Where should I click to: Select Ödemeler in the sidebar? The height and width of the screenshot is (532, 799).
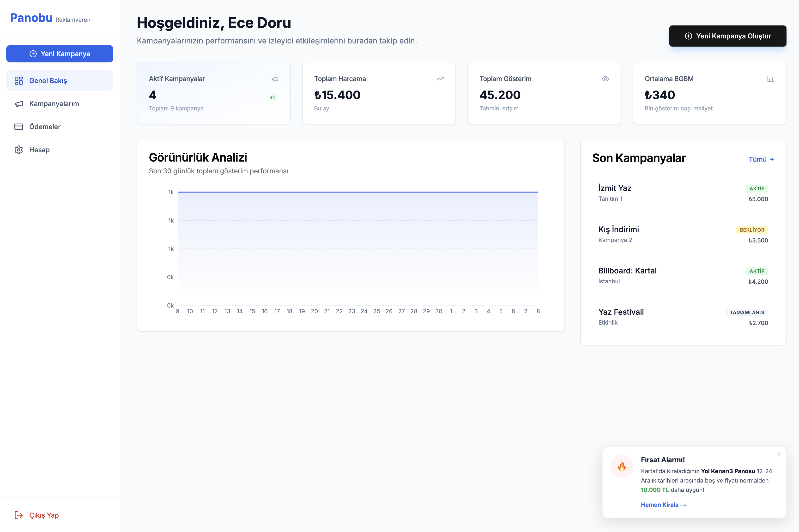point(44,126)
